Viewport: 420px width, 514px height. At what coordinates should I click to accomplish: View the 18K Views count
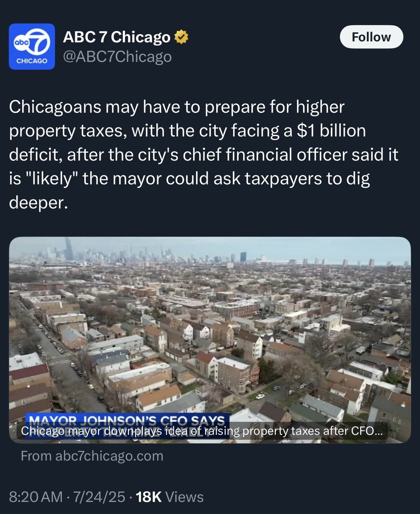pos(170,497)
